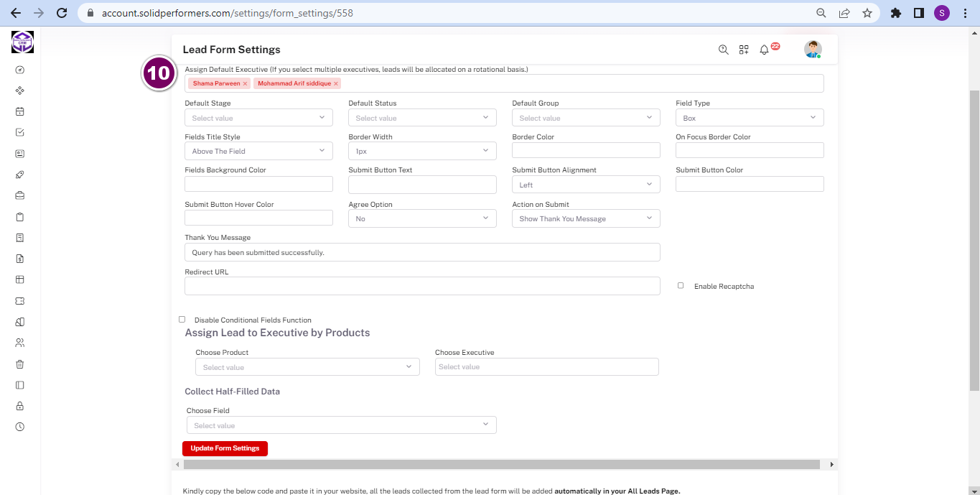Click the page vertical scrollbar thumb

coord(974,240)
